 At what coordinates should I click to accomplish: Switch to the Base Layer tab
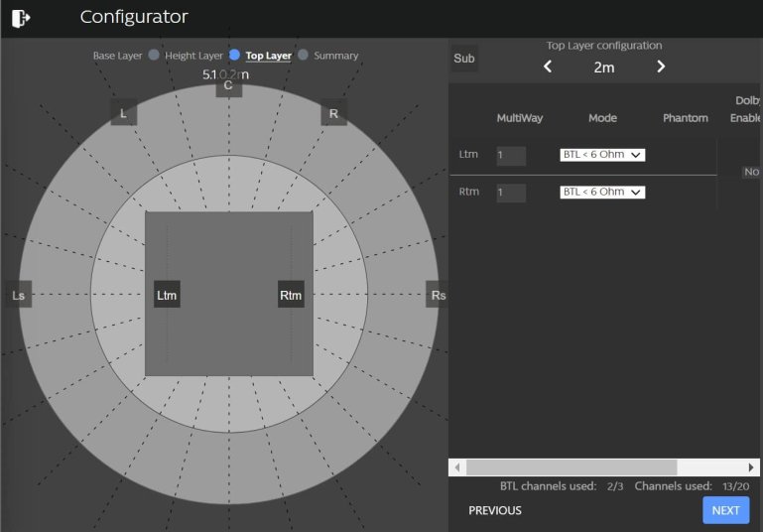pyautogui.click(x=118, y=56)
